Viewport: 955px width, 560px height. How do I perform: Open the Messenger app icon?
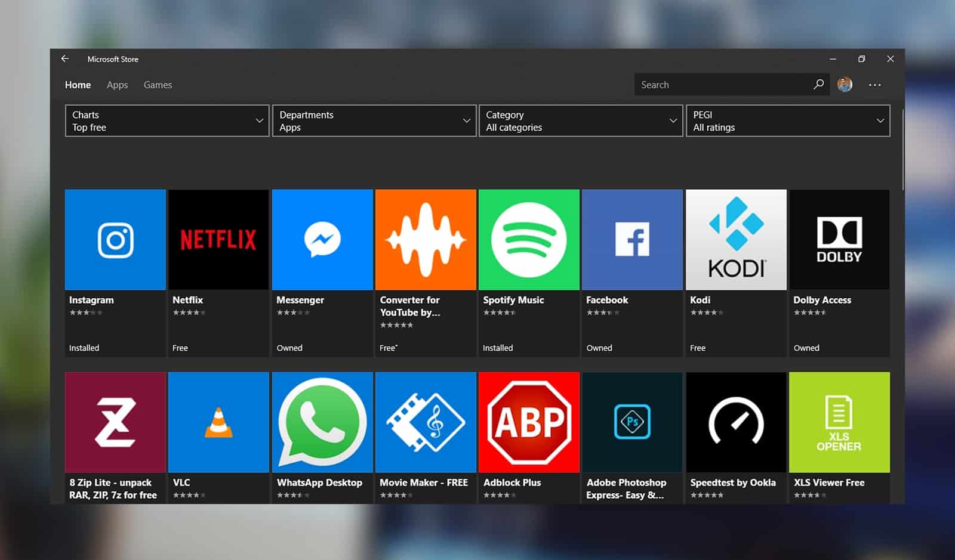click(322, 240)
